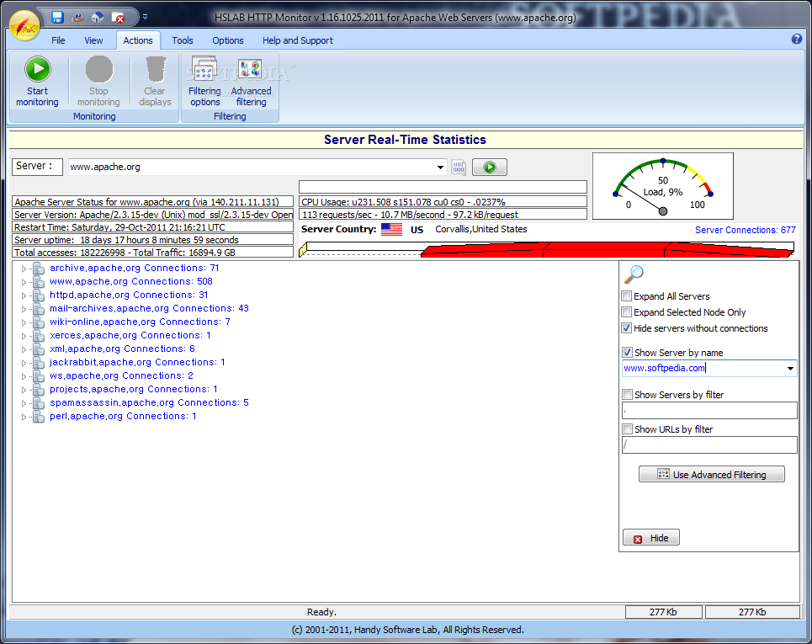Click the magnifying glass search icon

(x=634, y=274)
